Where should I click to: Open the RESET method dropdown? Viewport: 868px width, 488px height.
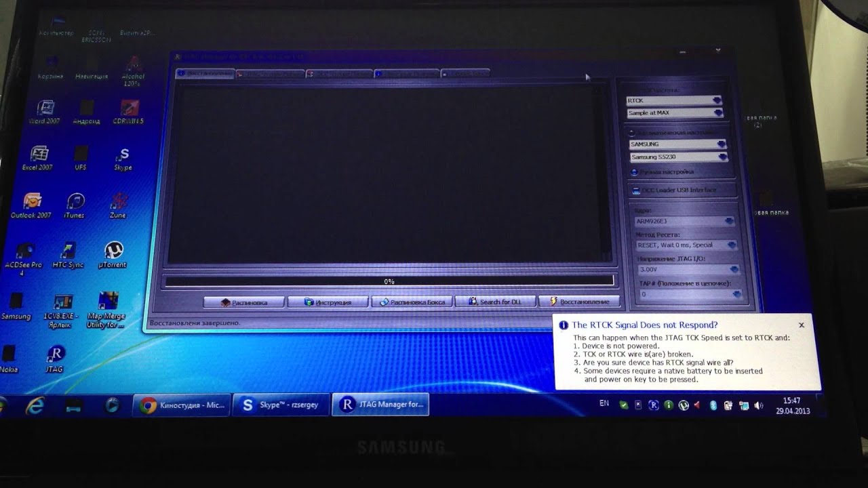point(686,245)
